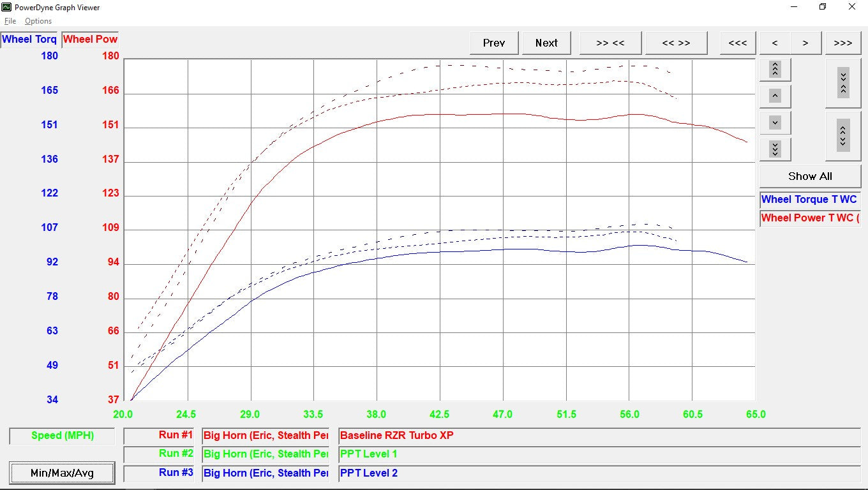Click the '>>>' fast scroll-right button
The image size is (868, 490).
(x=843, y=43)
